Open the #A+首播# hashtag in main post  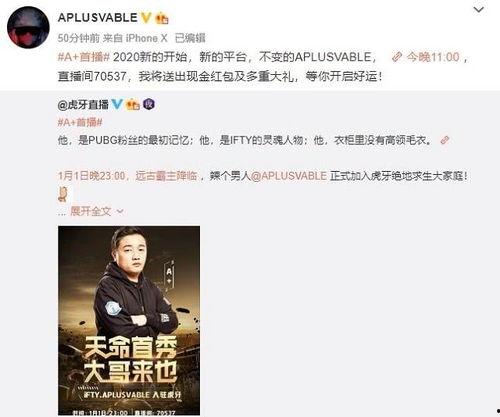[x=83, y=57]
